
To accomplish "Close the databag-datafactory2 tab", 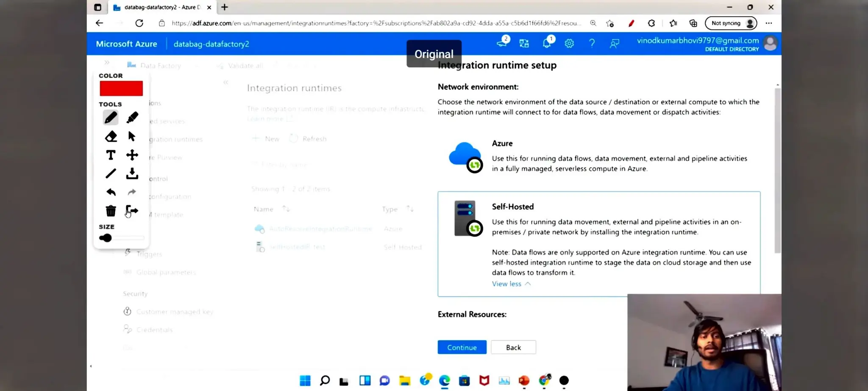I will pos(209,7).
